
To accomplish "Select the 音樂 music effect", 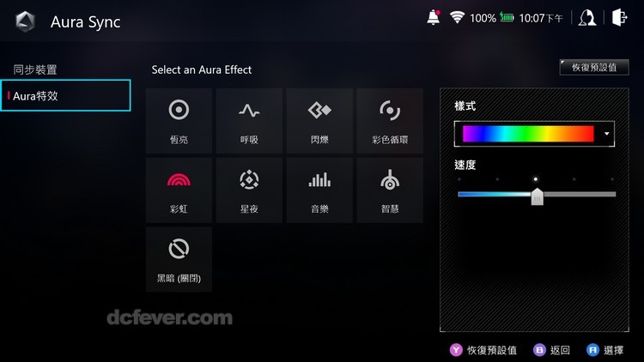I will point(319,190).
